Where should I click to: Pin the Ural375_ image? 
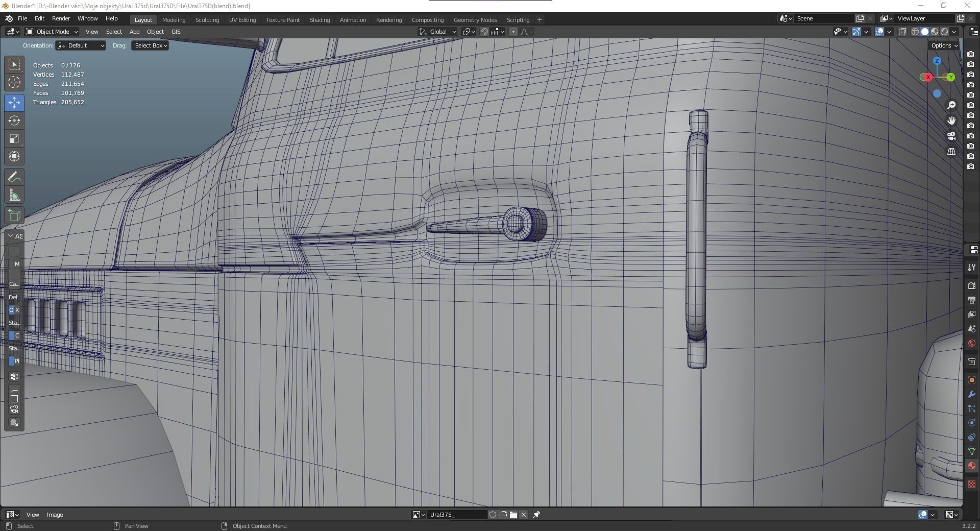[536, 515]
